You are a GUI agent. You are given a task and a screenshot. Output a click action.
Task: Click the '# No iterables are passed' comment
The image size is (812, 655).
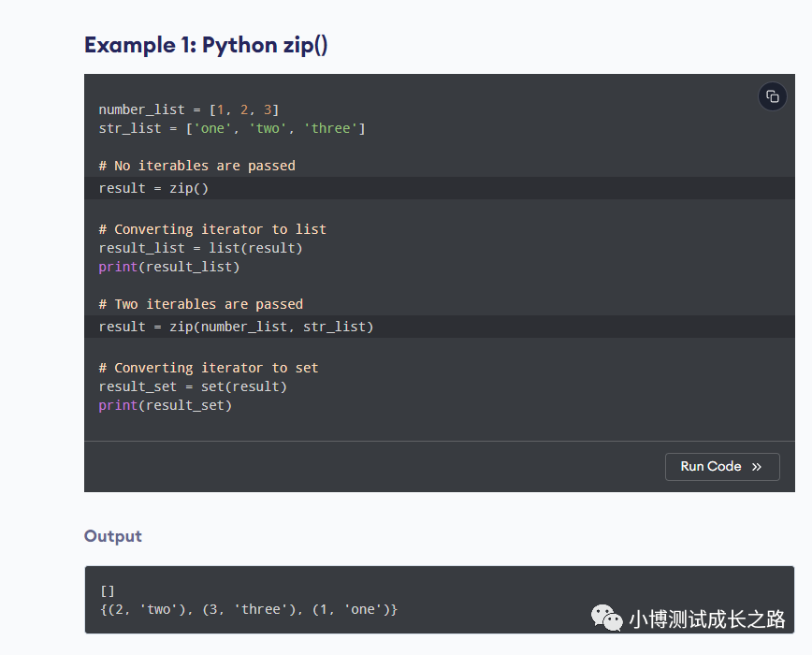(x=196, y=166)
